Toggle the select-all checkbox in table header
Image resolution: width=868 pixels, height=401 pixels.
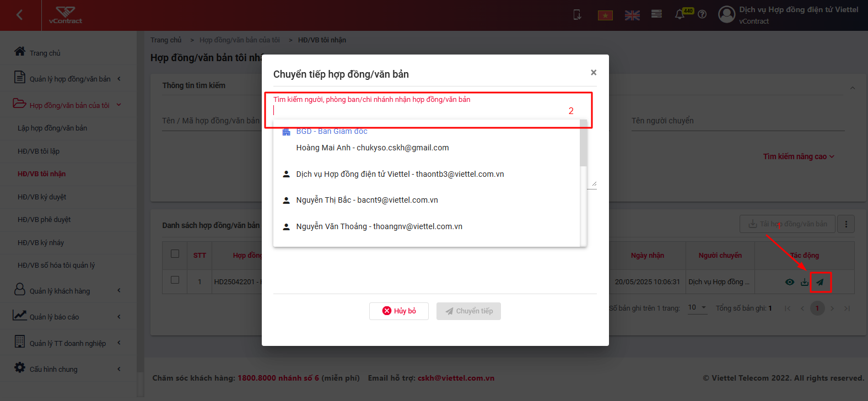(x=175, y=254)
